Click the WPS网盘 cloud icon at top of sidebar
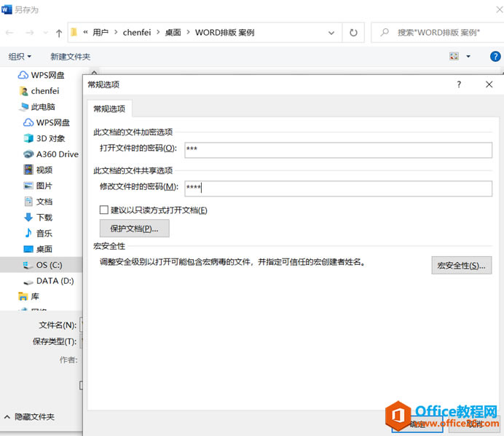This screenshot has height=436, width=504. tap(23, 75)
